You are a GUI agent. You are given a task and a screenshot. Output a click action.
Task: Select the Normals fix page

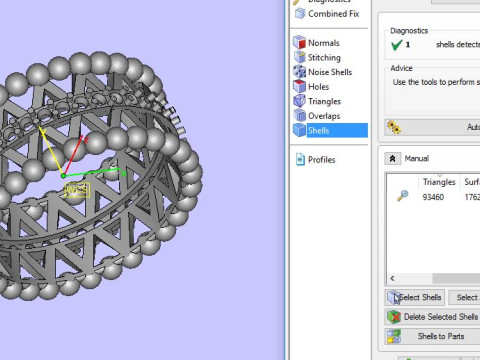coord(324,43)
